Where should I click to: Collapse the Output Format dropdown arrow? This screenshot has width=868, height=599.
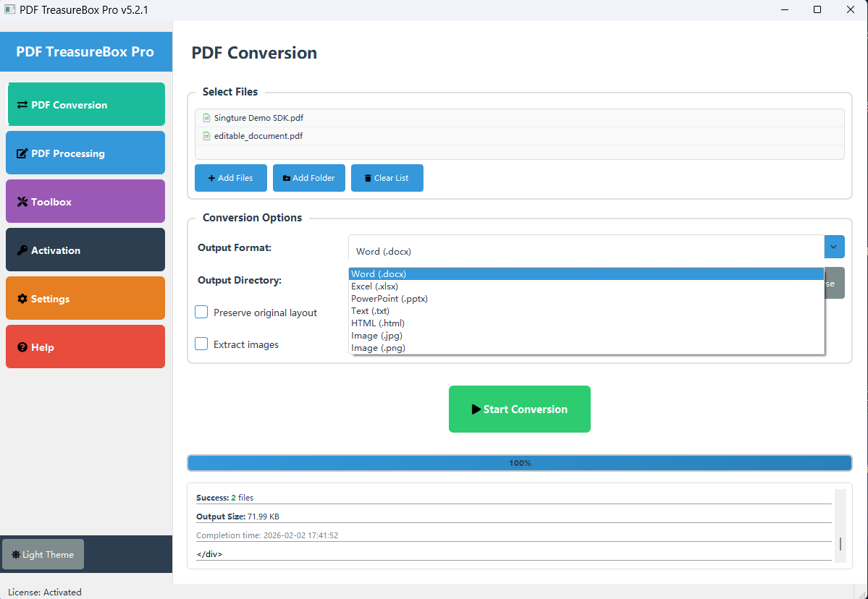pos(834,247)
